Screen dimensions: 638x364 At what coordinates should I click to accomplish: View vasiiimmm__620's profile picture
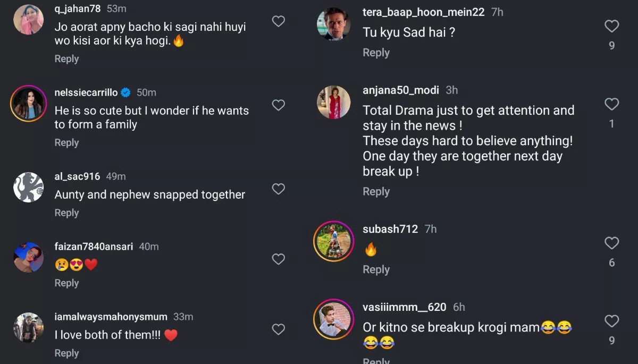[333, 319]
